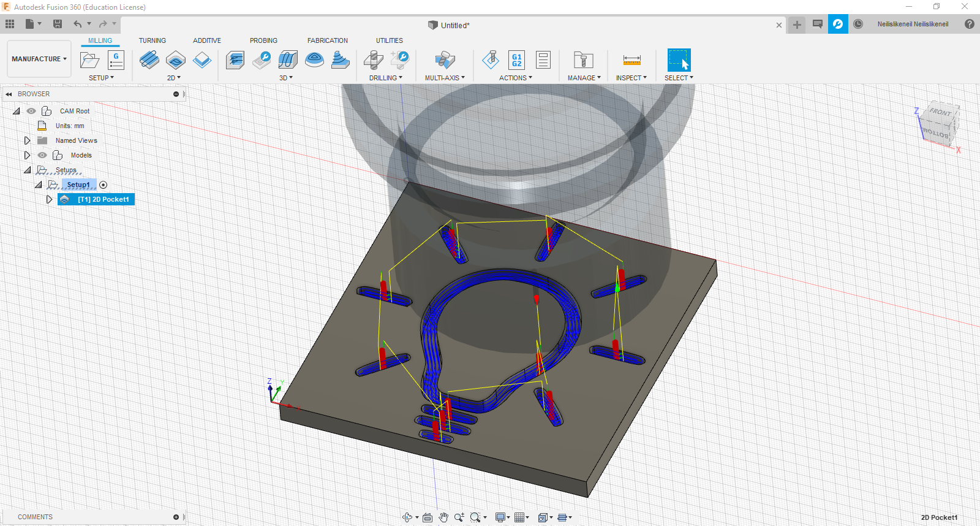The height and width of the screenshot is (526, 980).
Task: Expand the Models tree node
Action: click(x=27, y=155)
